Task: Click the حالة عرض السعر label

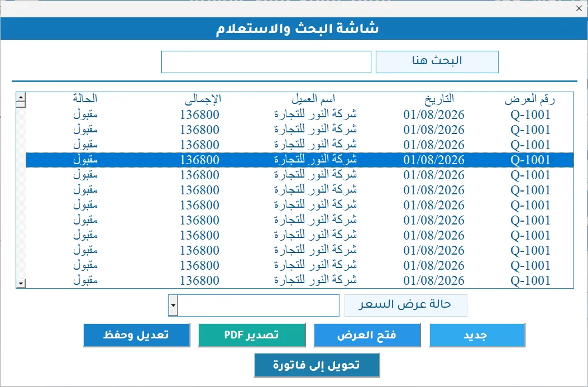Action: pos(406,305)
